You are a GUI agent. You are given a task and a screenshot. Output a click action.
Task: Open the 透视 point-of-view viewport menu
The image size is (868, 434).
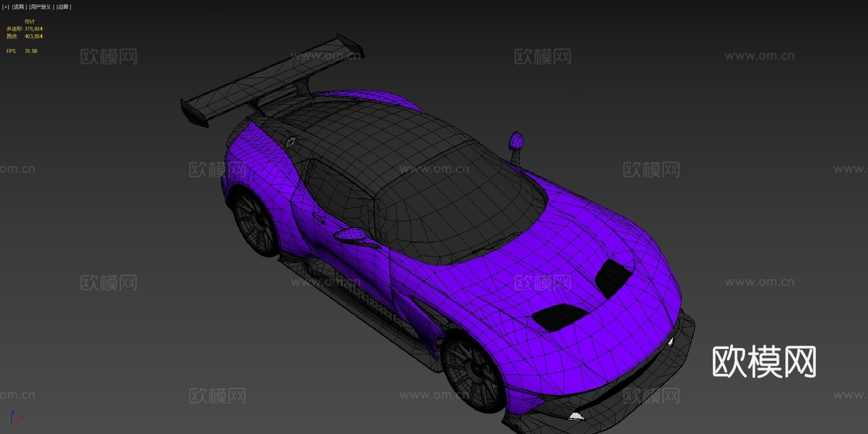tap(19, 7)
